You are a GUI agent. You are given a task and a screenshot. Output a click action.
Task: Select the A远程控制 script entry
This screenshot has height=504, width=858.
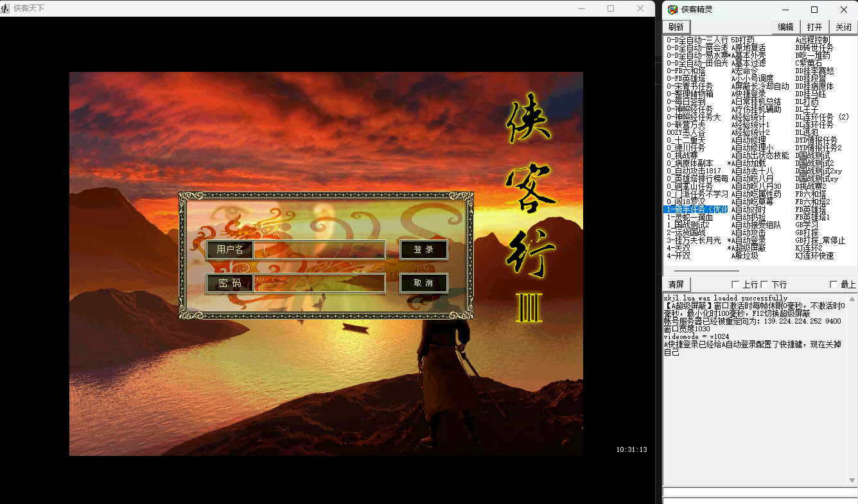pyautogui.click(x=812, y=40)
